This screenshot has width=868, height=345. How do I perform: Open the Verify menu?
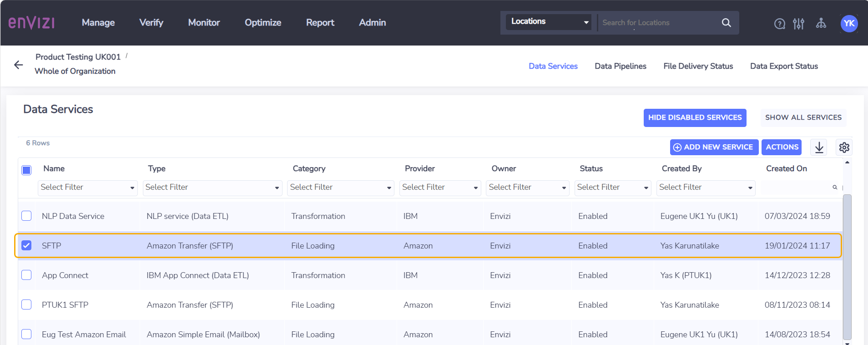pyautogui.click(x=151, y=23)
